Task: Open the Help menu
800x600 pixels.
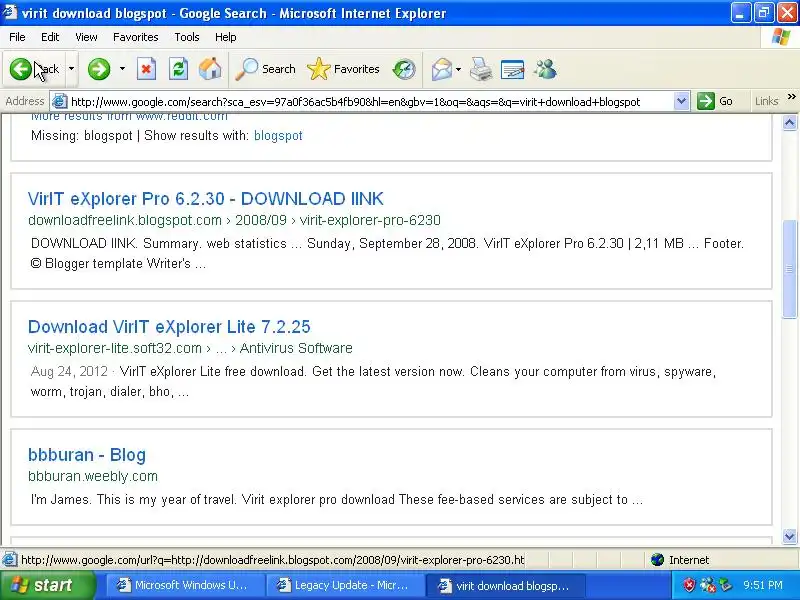Action: point(226,37)
